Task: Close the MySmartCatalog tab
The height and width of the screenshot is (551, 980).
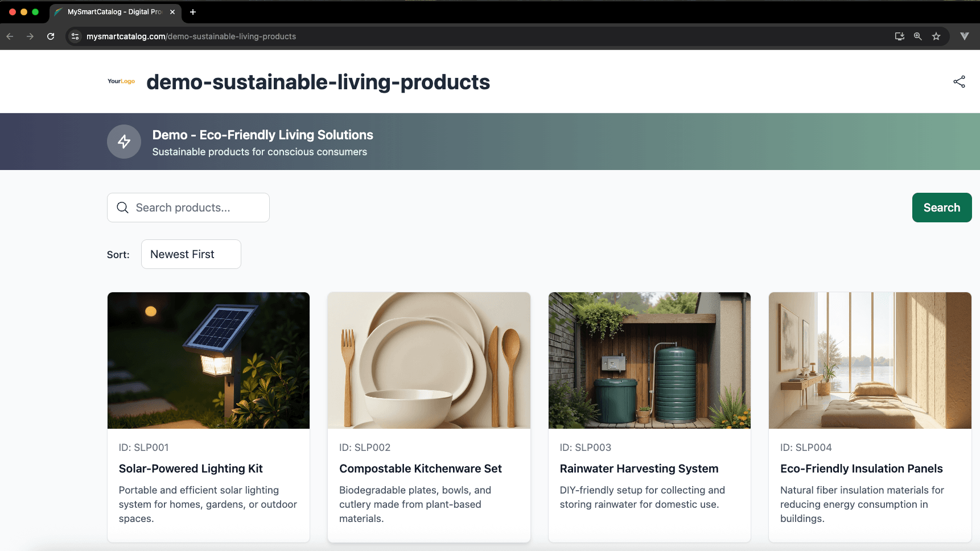Action: coord(172,12)
